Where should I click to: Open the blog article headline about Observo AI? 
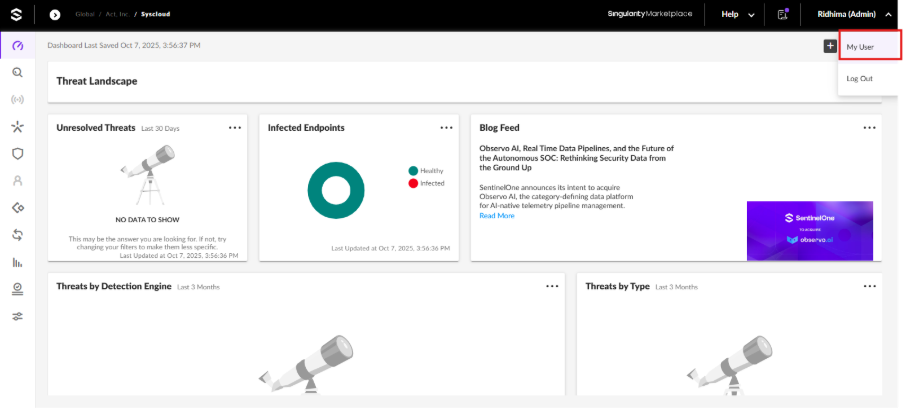click(x=576, y=158)
